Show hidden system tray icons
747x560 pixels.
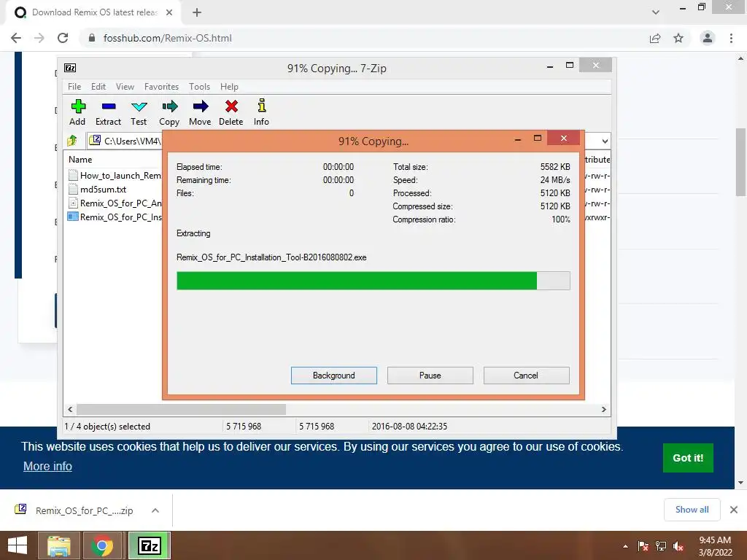pos(625,546)
